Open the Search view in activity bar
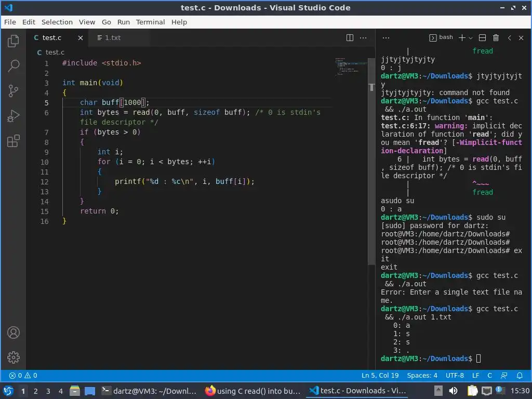This screenshot has height=399, width=532. click(13, 66)
